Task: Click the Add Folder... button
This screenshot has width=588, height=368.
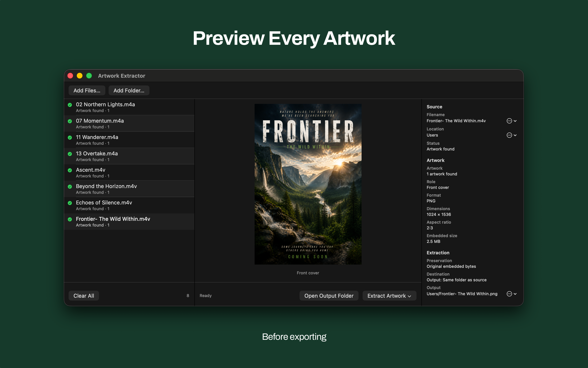Action: point(129,90)
